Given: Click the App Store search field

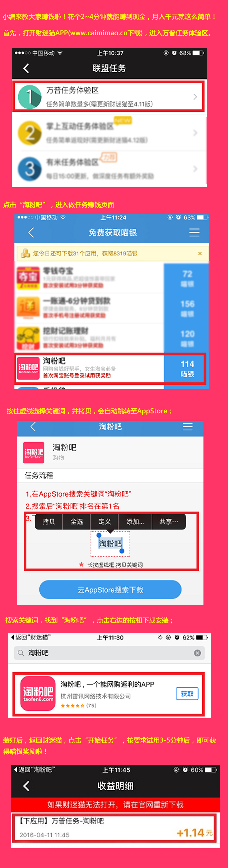Looking at the screenshot, I should [109, 653].
